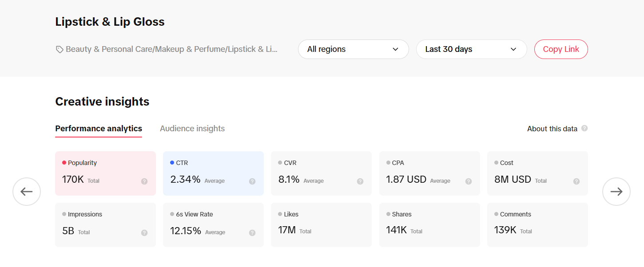Image resolution: width=644 pixels, height=267 pixels.
Task: Open the CTR metric help tooltip icon
Action: [x=252, y=181]
